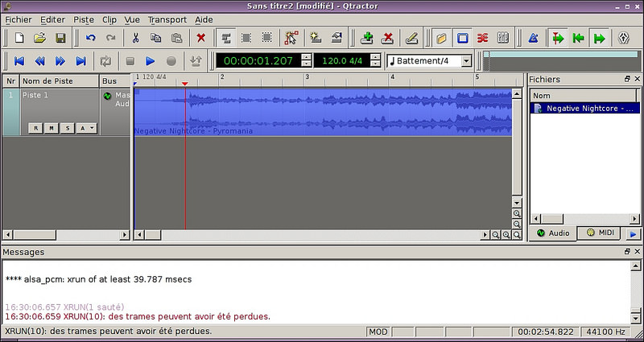Click the Negative Nightcore - Pyromania audio clip

point(322,113)
